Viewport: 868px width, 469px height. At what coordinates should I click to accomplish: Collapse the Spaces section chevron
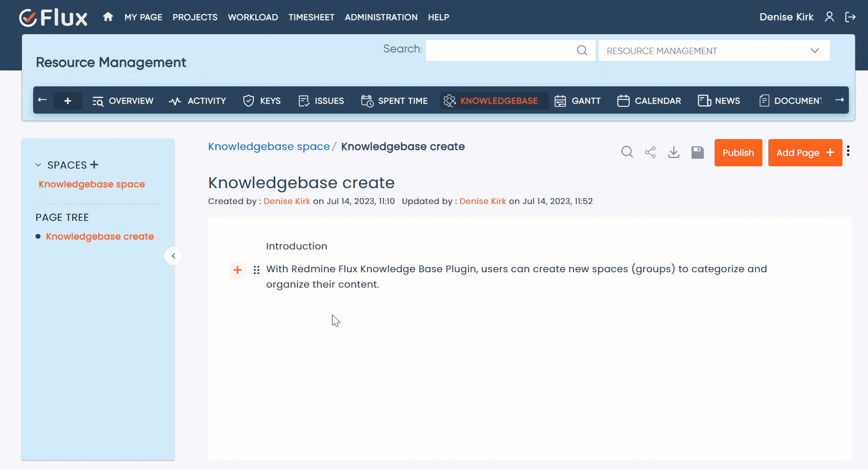point(38,165)
